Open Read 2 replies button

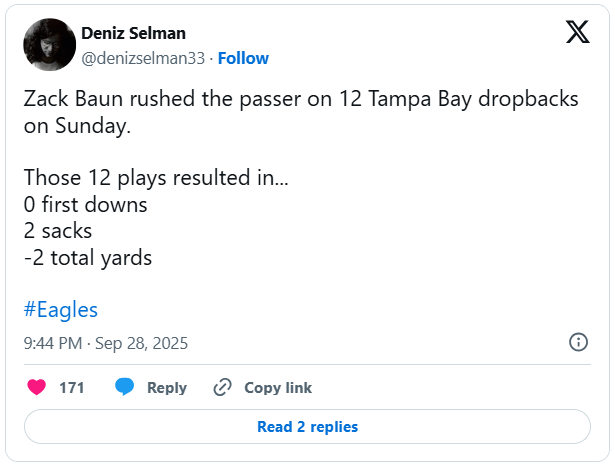[307, 426]
